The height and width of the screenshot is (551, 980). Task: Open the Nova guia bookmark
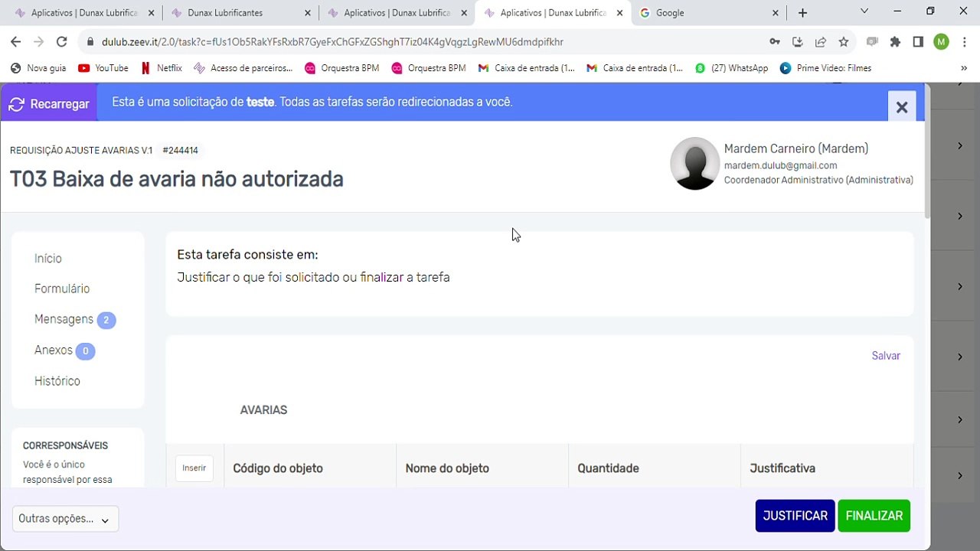coord(38,68)
